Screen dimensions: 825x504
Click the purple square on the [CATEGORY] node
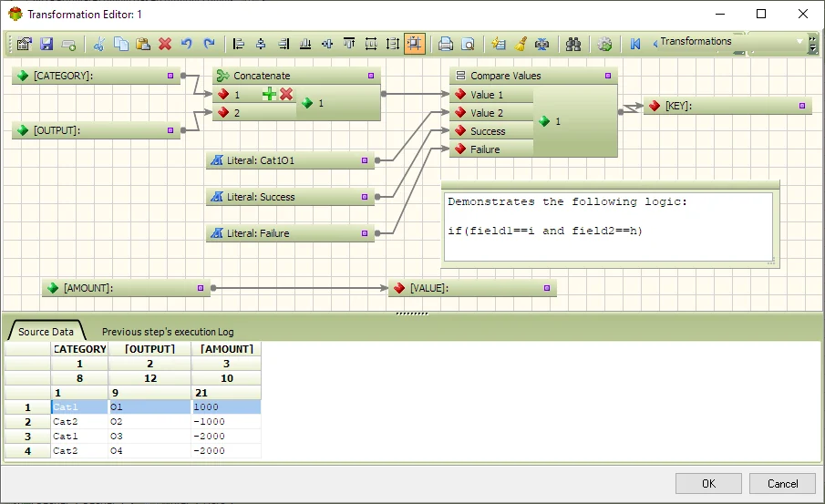coord(170,76)
